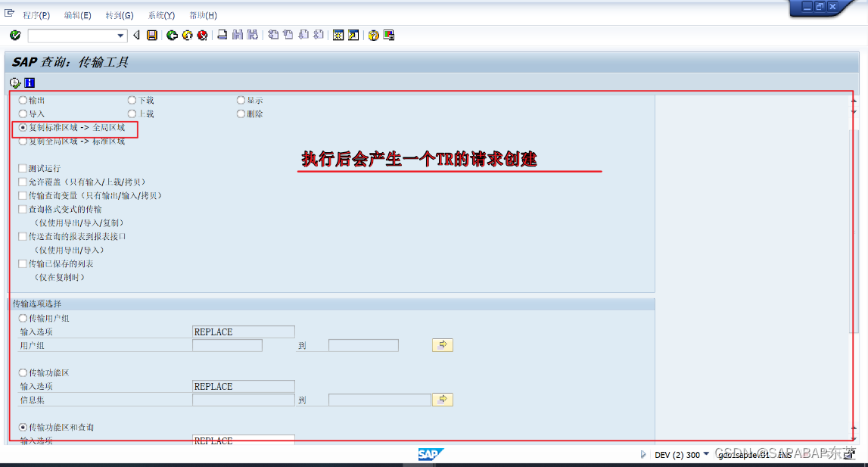
Task: Select the 下载 radio button
Action: [x=132, y=100]
